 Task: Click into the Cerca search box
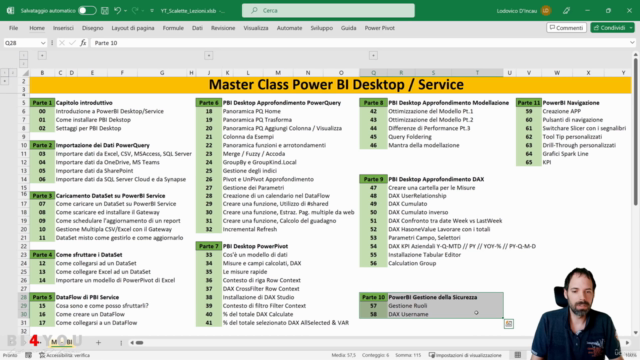pyautogui.click(x=328, y=11)
